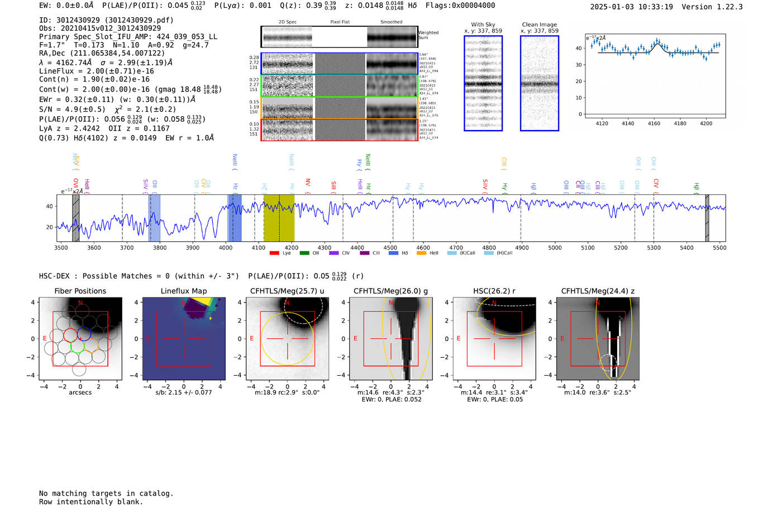Select the blue-bordered fiber 2D spectrum row
Screen dimensions: 782x532
339,64
